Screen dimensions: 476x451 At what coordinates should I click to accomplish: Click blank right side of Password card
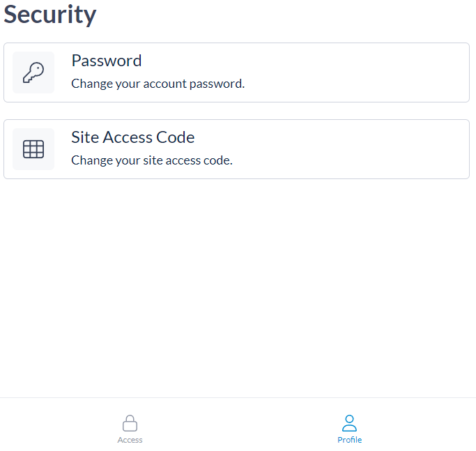point(390,72)
